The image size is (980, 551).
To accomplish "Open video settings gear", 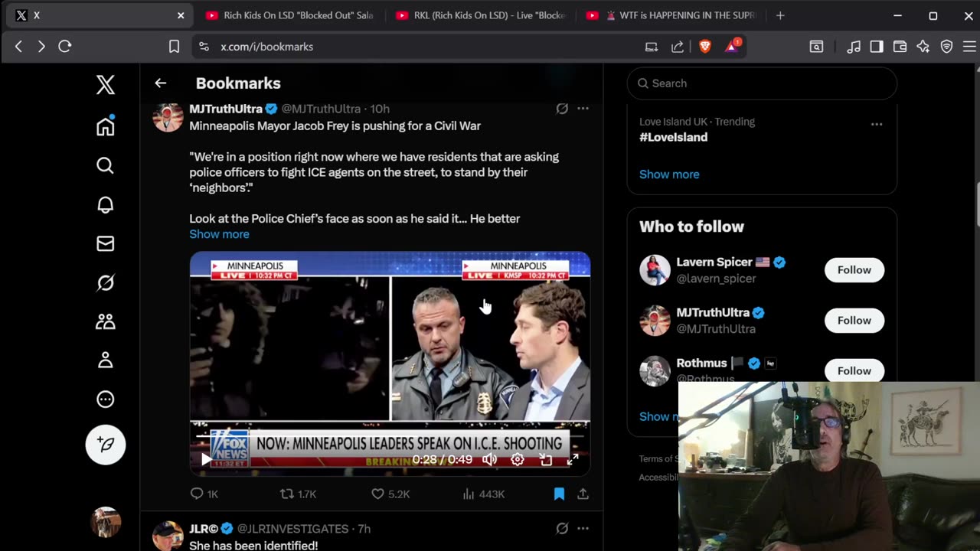I will 518,459.
